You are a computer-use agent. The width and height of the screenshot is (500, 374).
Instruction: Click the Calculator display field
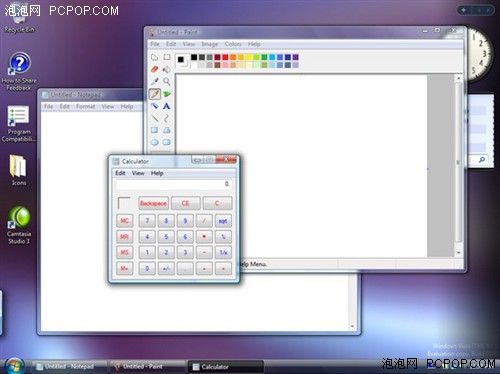coord(174,184)
